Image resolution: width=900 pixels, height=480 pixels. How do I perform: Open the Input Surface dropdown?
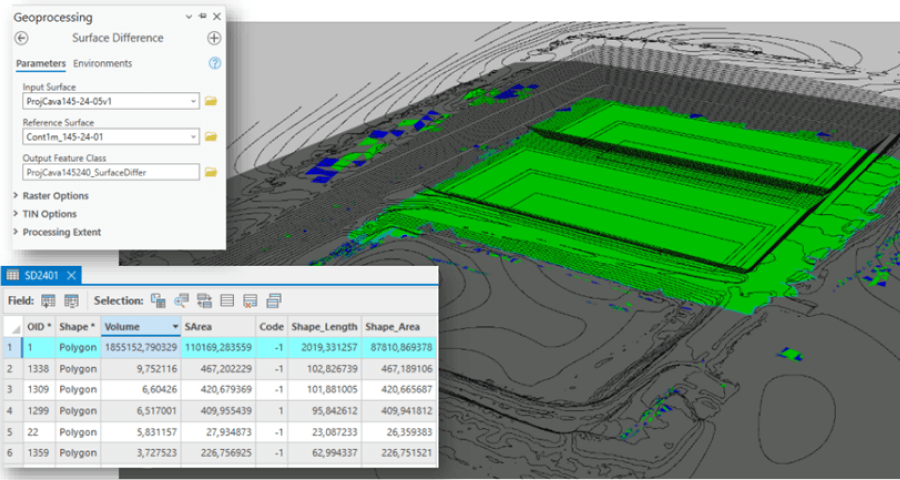point(192,101)
